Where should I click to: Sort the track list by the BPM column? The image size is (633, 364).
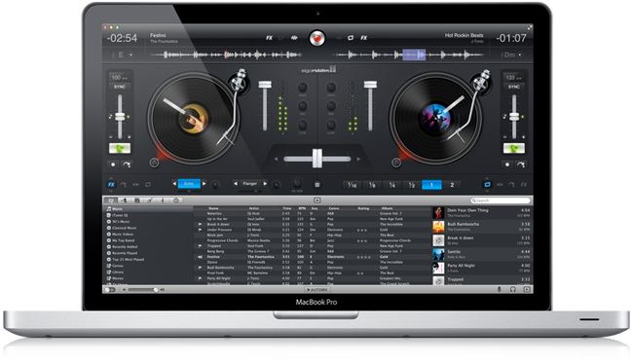pyautogui.click(x=302, y=208)
